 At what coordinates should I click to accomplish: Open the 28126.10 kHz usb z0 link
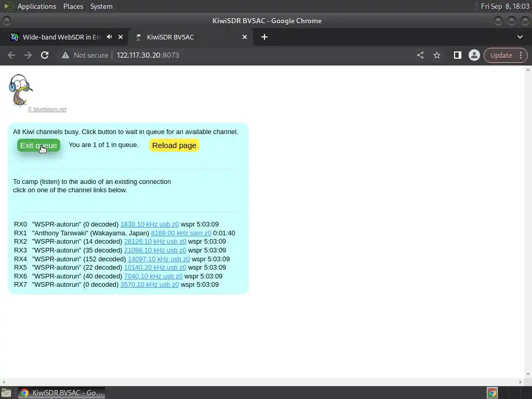click(x=155, y=242)
